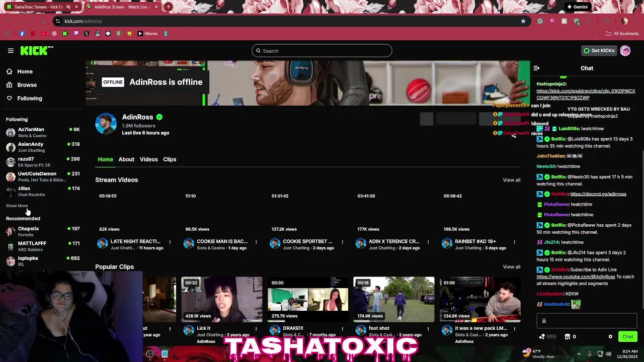
Task: Open AdinRoss profile avatar
Action: [106, 124]
